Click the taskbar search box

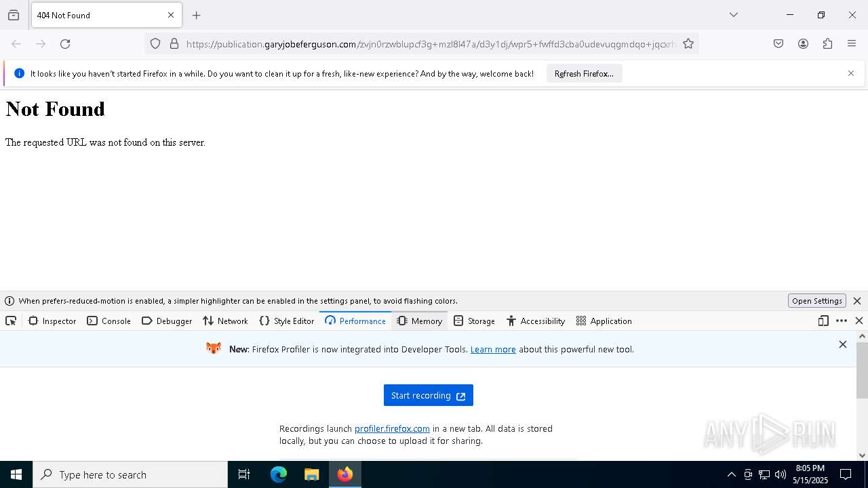pos(130,474)
